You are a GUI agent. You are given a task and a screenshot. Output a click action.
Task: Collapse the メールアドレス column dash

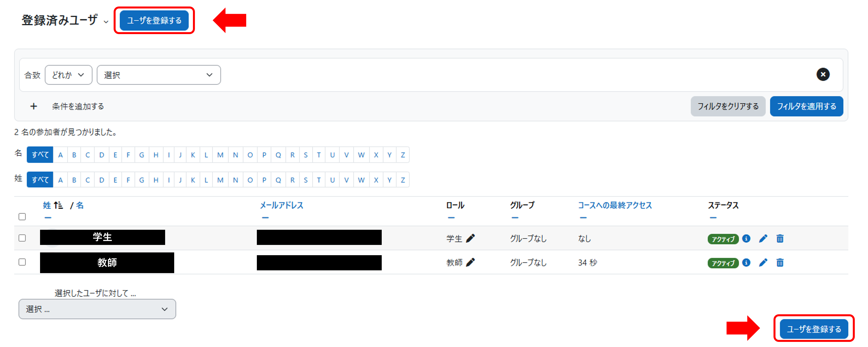coord(265,218)
